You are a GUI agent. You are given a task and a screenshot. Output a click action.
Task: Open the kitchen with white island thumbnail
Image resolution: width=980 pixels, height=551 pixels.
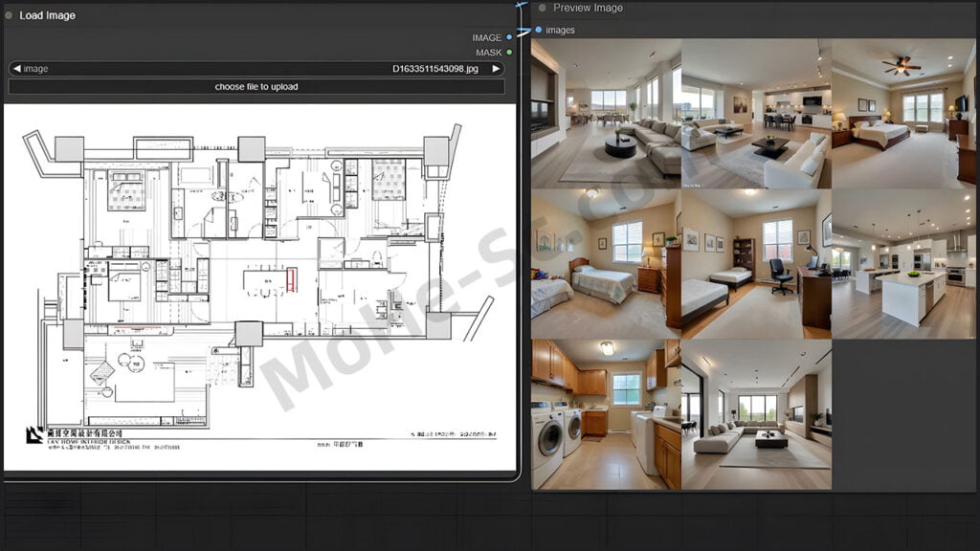pos(903,263)
